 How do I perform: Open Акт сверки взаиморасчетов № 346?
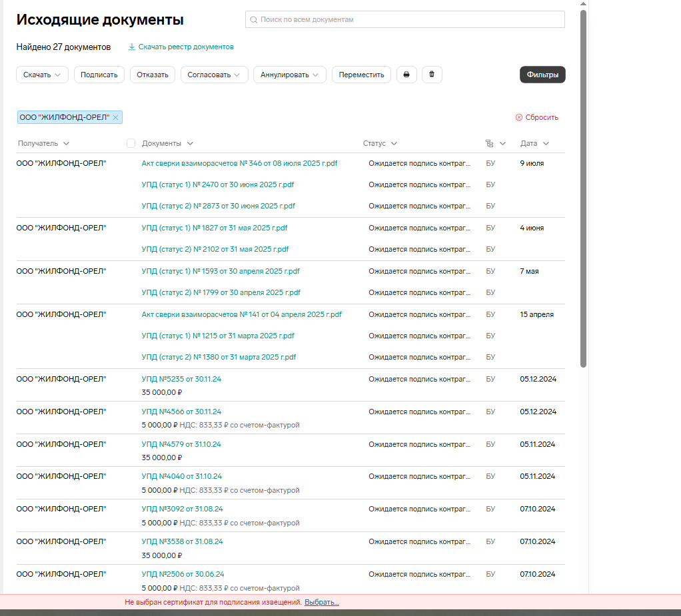tap(239, 164)
